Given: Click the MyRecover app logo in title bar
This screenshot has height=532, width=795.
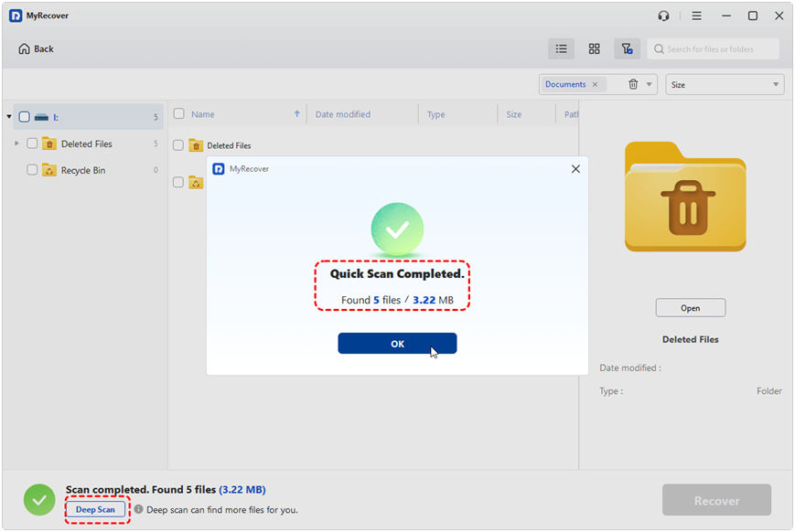Looking at the screenshot, I should click(x=16, y=16).
